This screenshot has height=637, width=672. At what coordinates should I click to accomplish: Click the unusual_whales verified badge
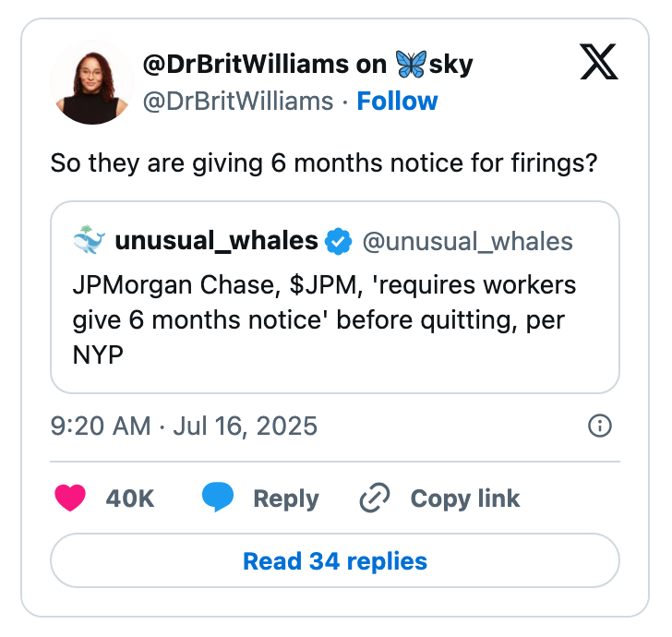tap(339, 242)
